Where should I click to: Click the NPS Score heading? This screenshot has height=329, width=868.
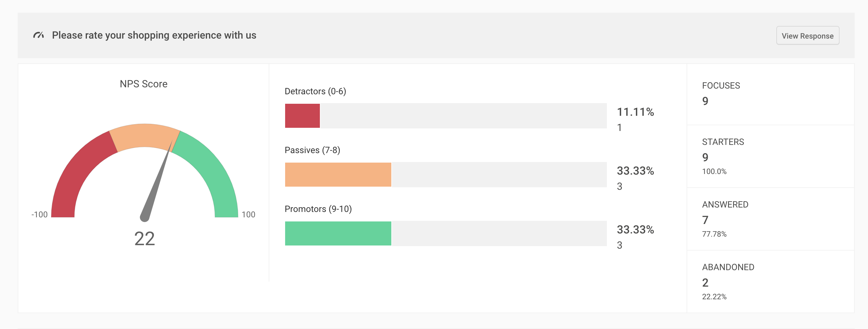coord(144,84)
